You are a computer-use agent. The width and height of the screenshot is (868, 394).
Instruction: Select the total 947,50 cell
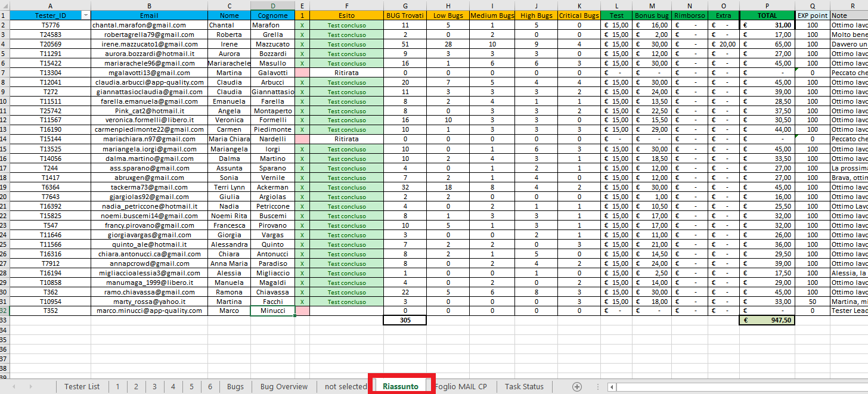click(767, 320)
